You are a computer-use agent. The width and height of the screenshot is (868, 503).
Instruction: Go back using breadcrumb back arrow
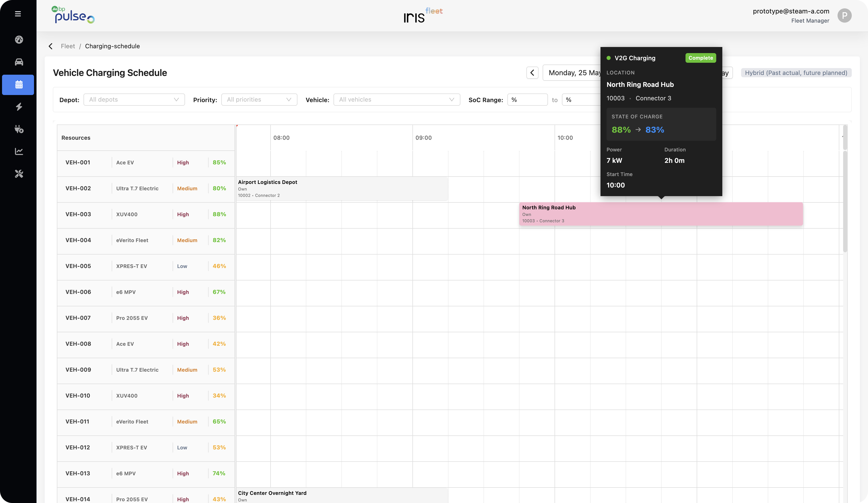[51, 46]
